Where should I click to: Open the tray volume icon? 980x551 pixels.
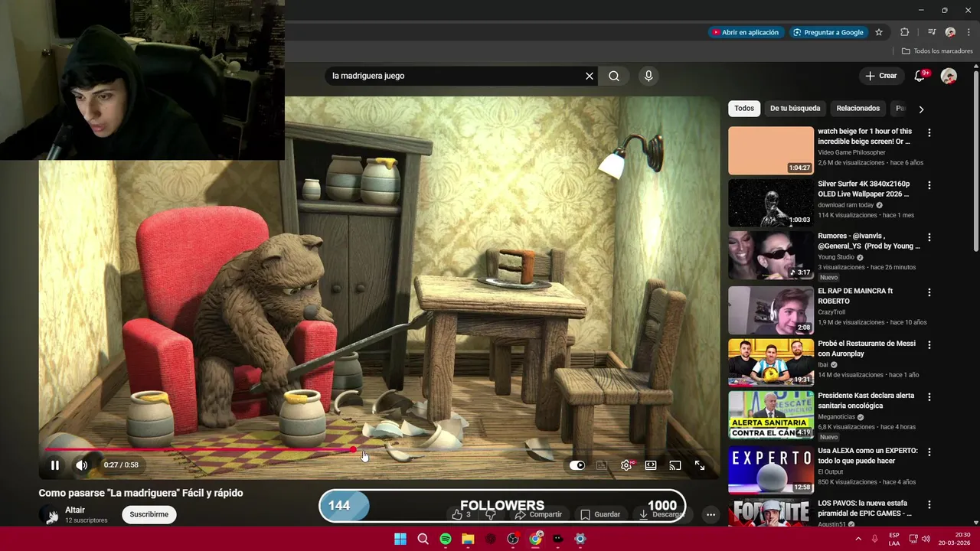[x=926, y=539]
